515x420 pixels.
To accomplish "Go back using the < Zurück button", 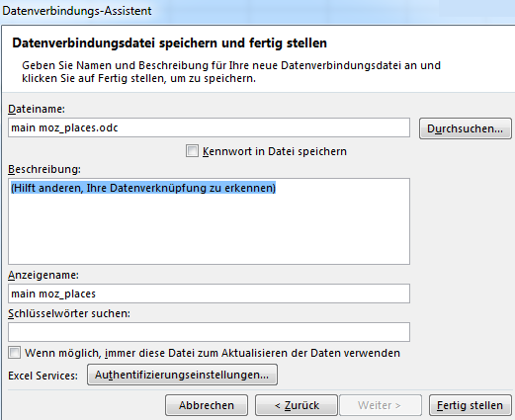I will [x=297, y=405].
